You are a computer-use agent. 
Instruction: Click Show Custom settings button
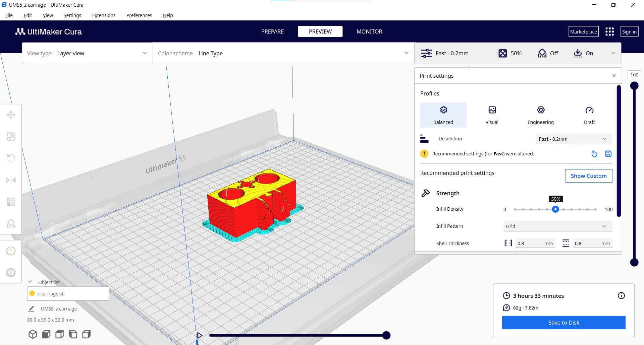click(x=589, y=176)
